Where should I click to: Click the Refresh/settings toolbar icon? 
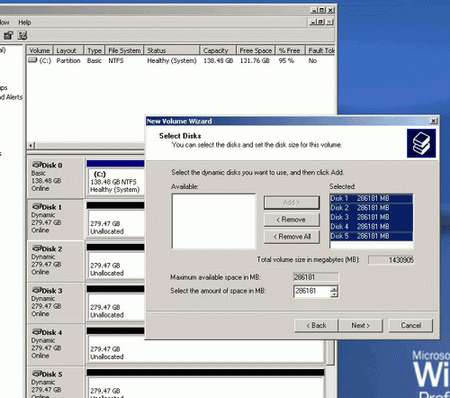pos(22,35)
